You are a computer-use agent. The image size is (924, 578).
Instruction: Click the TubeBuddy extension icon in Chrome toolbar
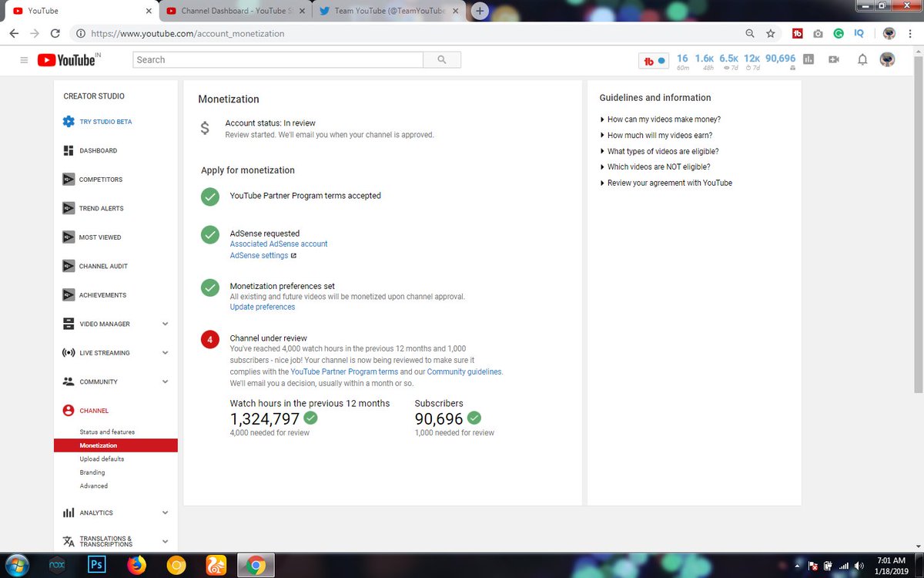[x=798, y=34]
